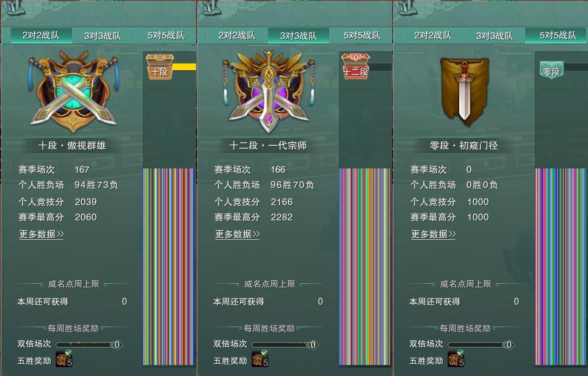Click the 五胜奖励 reward icon in 2对2 panel
Viewport: 588px width, 376px height.
pyautogui.click(x=64, y=359)
